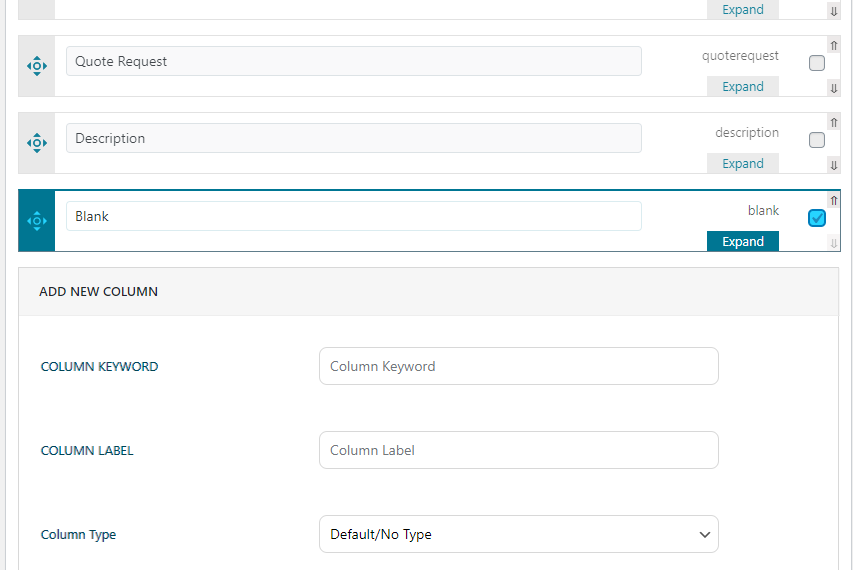Uncheck the blank column checkbox
Image resolution: width=853 pixels, height=570 pixels.
(x=817, y=218)
